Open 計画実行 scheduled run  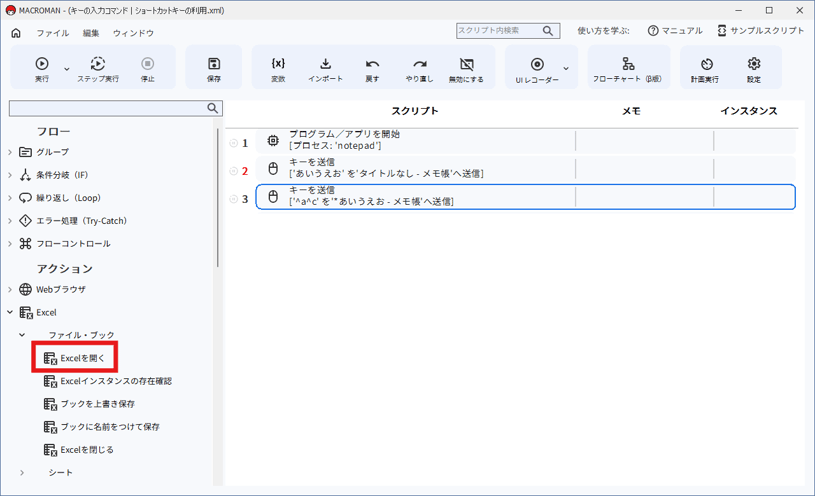click(705, 69)
